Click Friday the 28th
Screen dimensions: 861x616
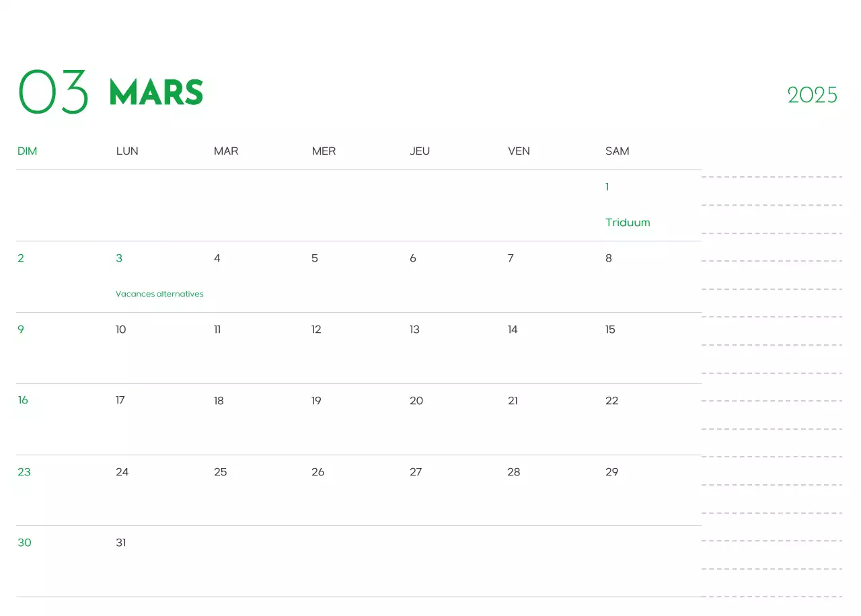point(514,472)
